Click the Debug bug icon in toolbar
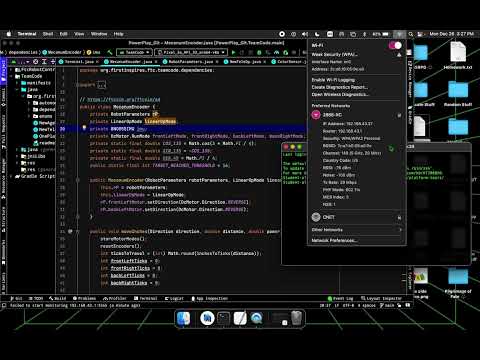The height and width of the screenshot is (360, 480). [259, 52]
